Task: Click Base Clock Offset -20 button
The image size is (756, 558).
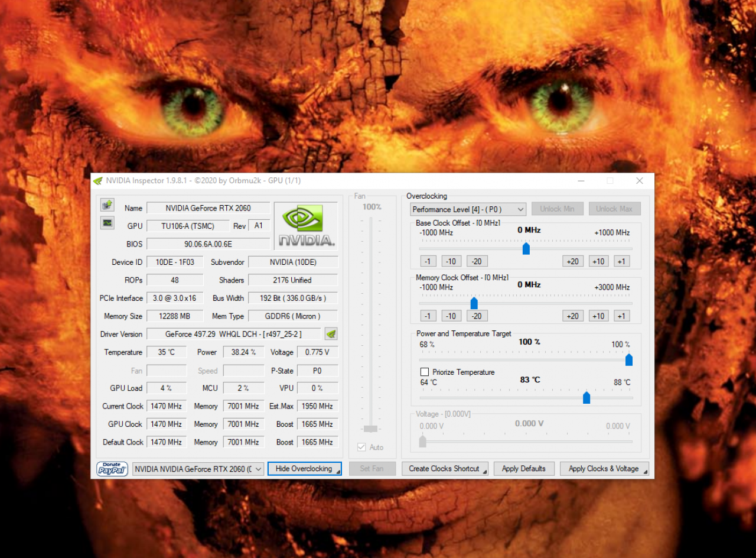Action: point(477,261)
